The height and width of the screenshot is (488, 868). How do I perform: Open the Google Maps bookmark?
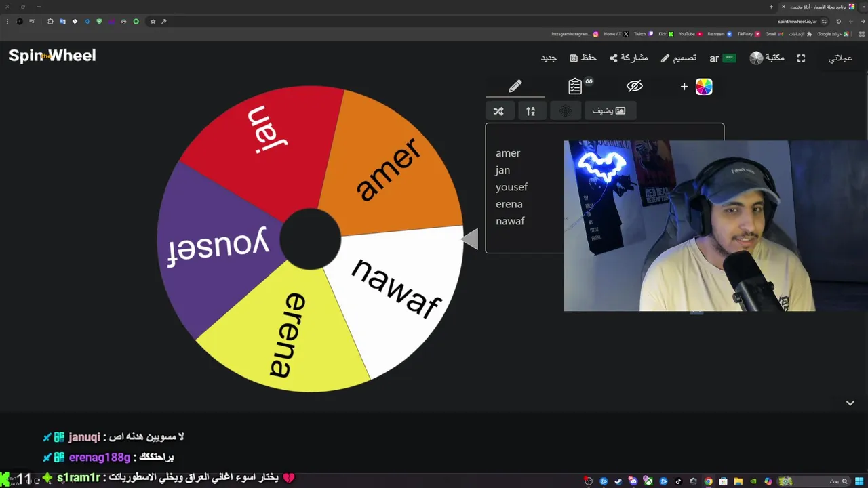[833, 34]
